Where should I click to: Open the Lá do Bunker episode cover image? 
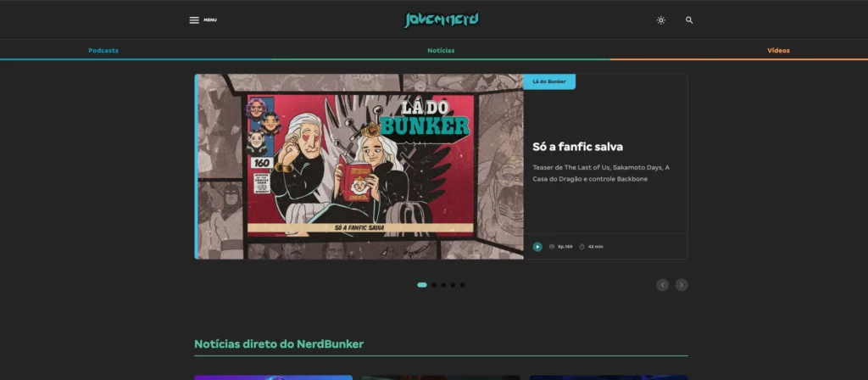click(360, 166)
